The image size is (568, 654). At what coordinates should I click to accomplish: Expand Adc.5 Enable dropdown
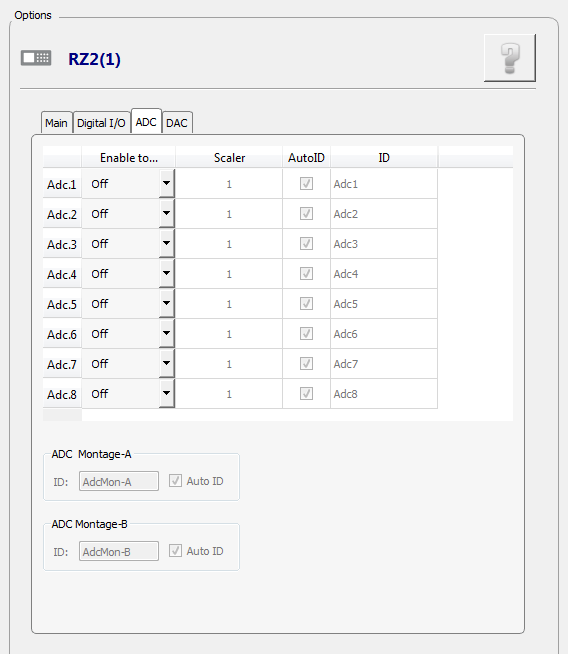166,303
